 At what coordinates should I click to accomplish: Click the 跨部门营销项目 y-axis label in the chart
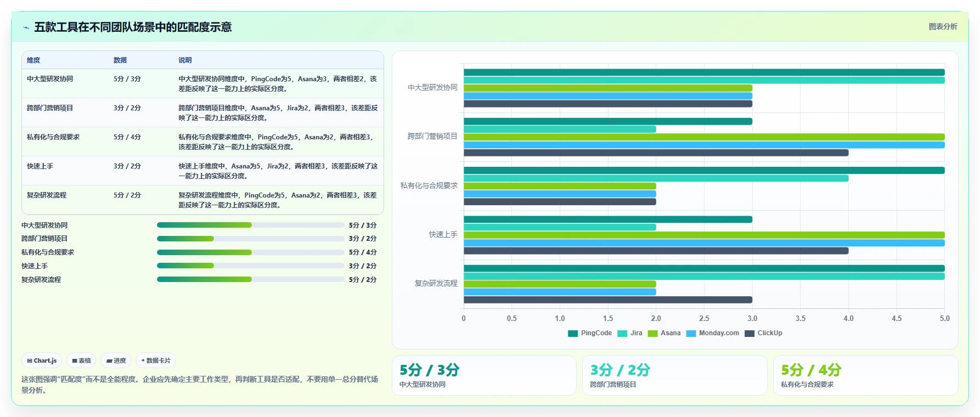[x=432, y=137]
